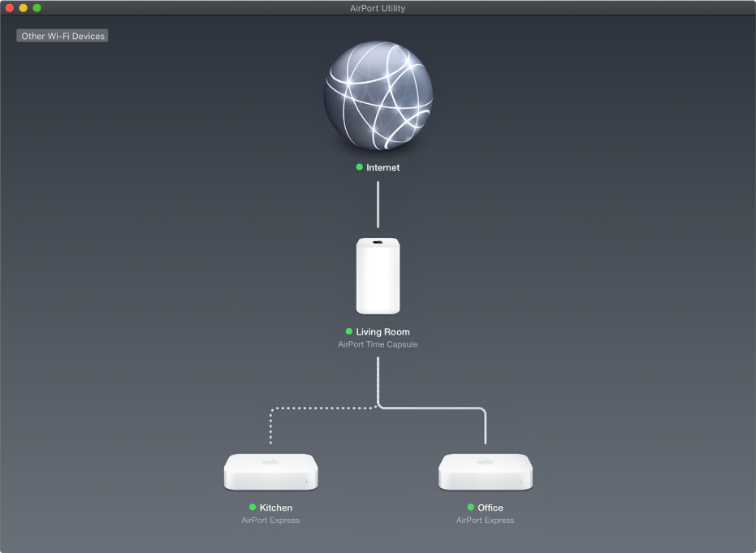Click the AirPort Time Capsule subtitle text
The width and height of the screenshot is (756, 553).
(378, 343)
